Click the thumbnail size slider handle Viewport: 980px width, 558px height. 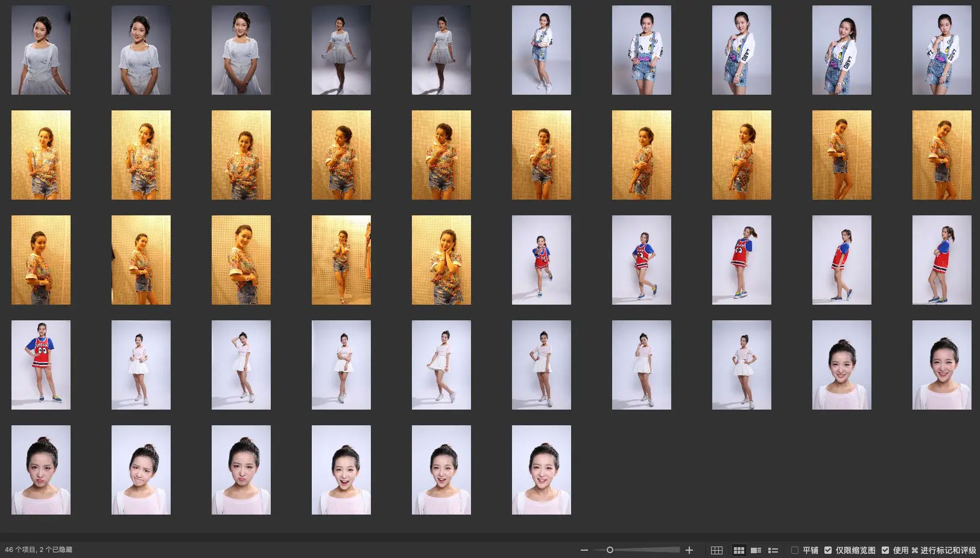point(610,550)
